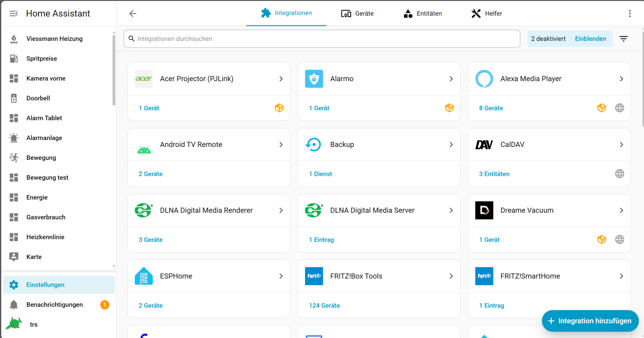Expand DLNA Digital Media Server chevron

(x=451, y=210)
